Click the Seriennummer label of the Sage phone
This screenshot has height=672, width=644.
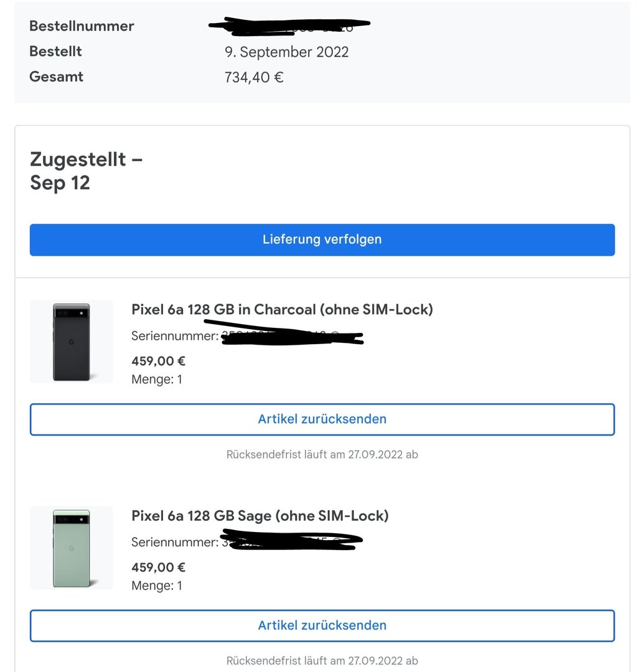tap(174, 543)
